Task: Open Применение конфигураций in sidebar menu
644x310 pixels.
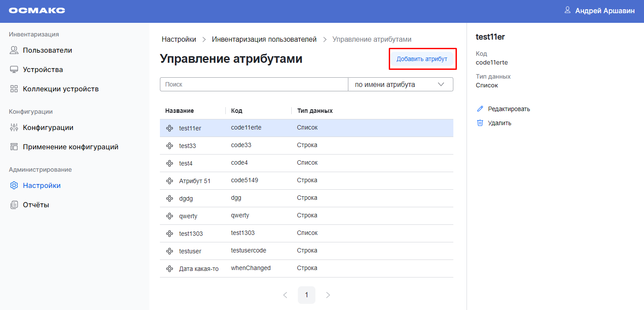Action: pos(70,147)
